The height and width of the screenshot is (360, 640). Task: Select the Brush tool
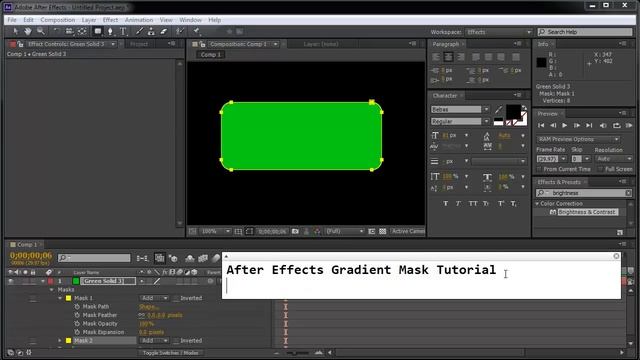139,31
